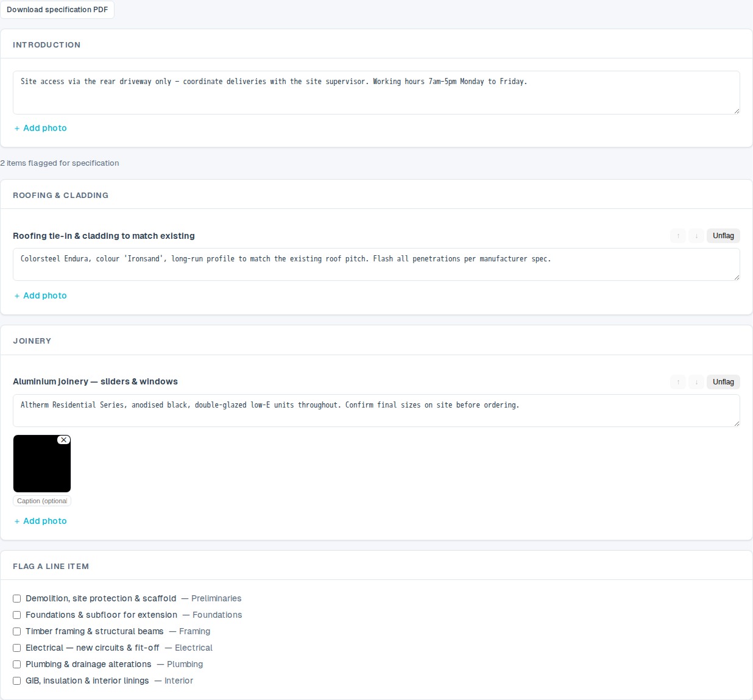753x700 pixels.
Task: Move Aluminium joinery item up
Action: coord(678,382)
